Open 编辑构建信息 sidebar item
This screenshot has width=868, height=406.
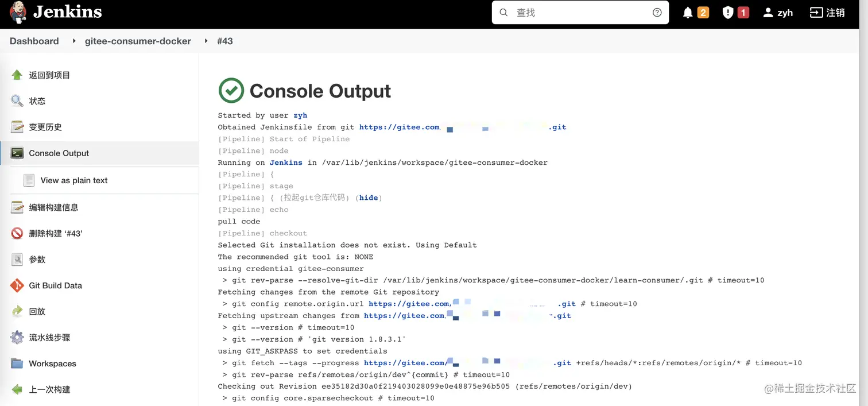tap(53, 207)
